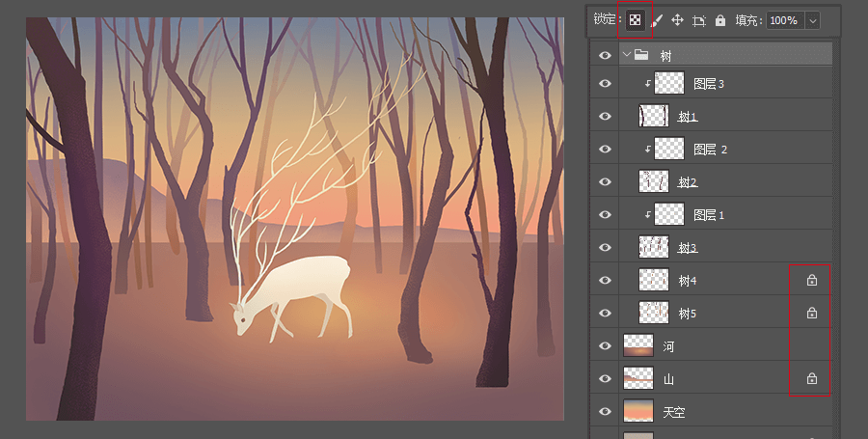
Task: Click the fill 100% value field
Action: [x=783, y=20]
